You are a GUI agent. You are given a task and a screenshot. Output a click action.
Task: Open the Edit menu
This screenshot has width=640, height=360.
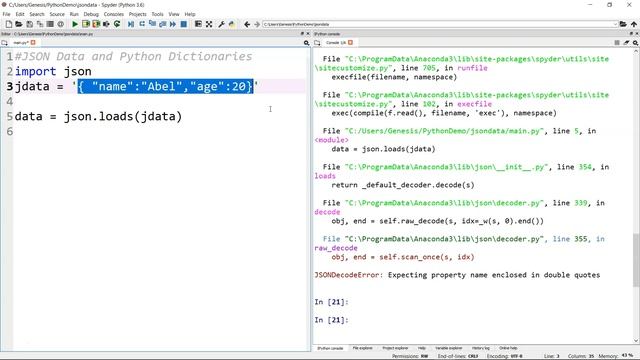click(20, 14)
